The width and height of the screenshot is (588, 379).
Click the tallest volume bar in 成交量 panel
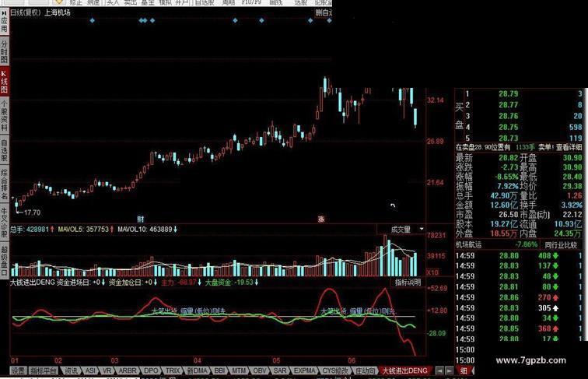[x=385, y=255]
